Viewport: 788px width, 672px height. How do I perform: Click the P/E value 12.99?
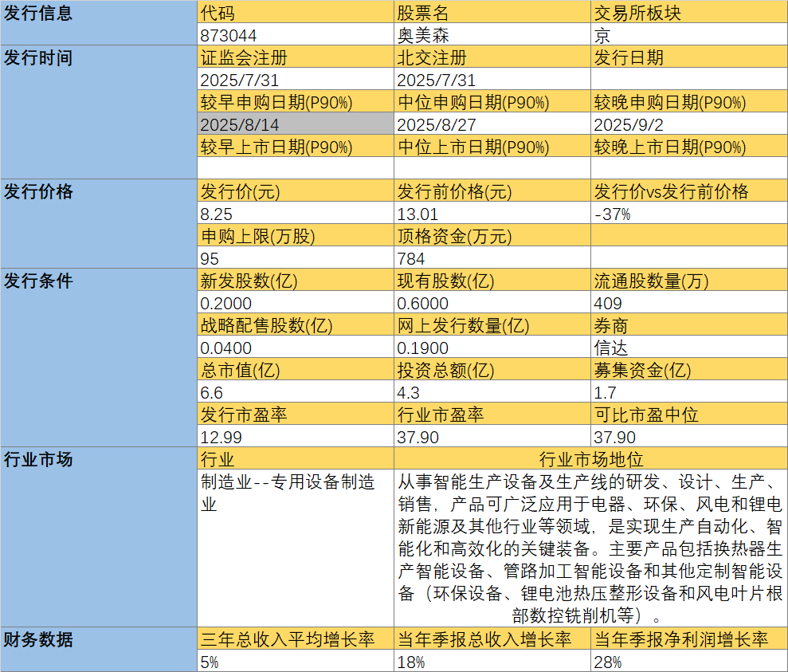[x=296, y=436]
